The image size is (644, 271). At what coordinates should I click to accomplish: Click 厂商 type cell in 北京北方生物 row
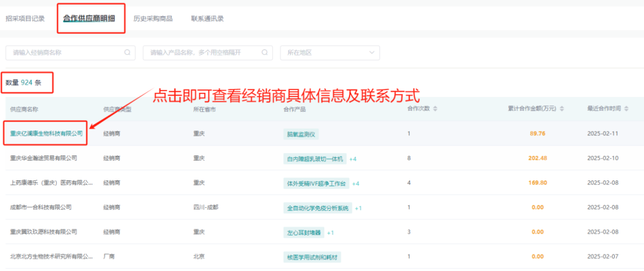pos(109,257)
